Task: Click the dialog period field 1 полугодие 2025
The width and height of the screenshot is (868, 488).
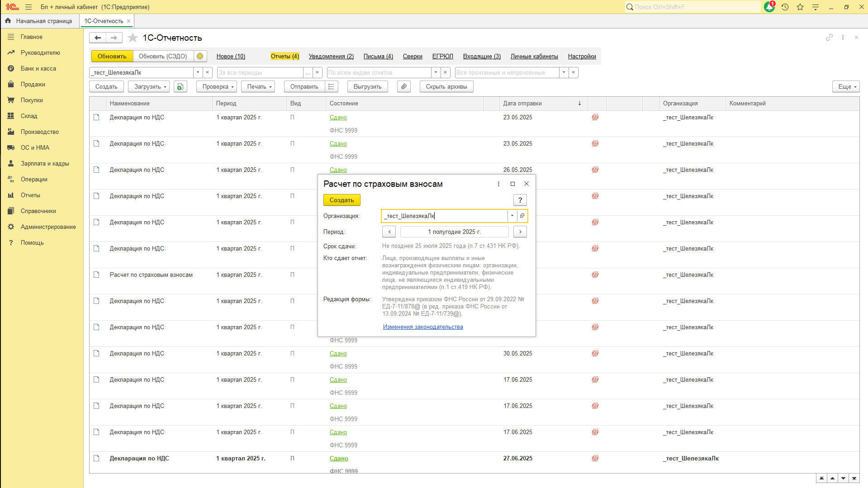Action: [454, 232]
